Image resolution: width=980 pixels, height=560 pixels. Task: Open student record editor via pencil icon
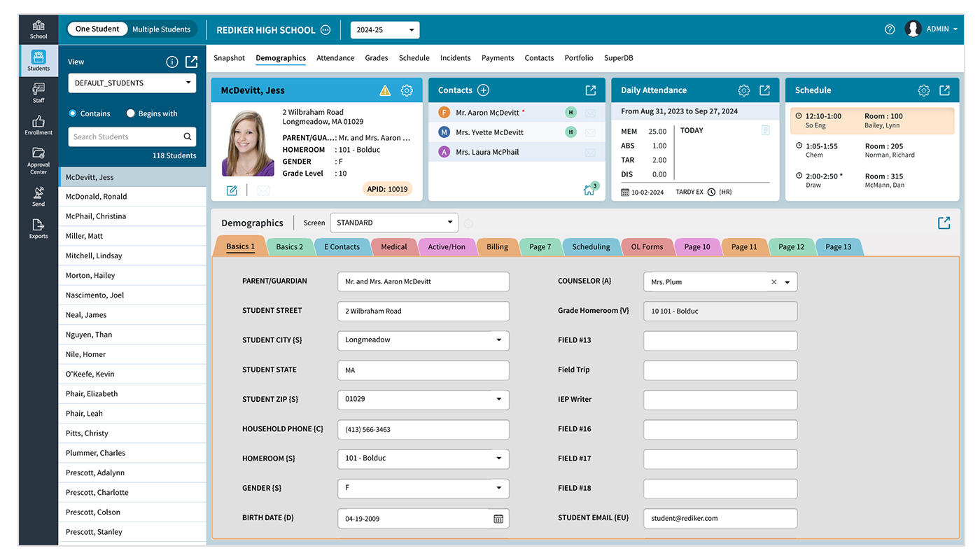232,190
